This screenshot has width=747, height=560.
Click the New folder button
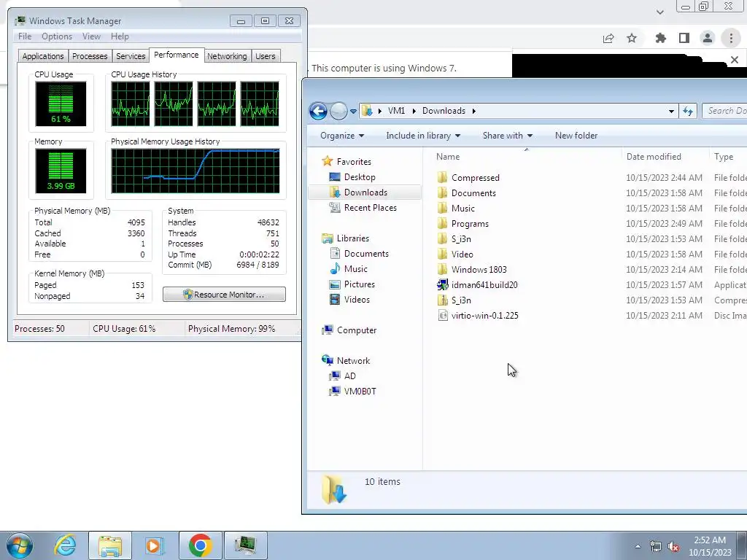click(576, 136)
